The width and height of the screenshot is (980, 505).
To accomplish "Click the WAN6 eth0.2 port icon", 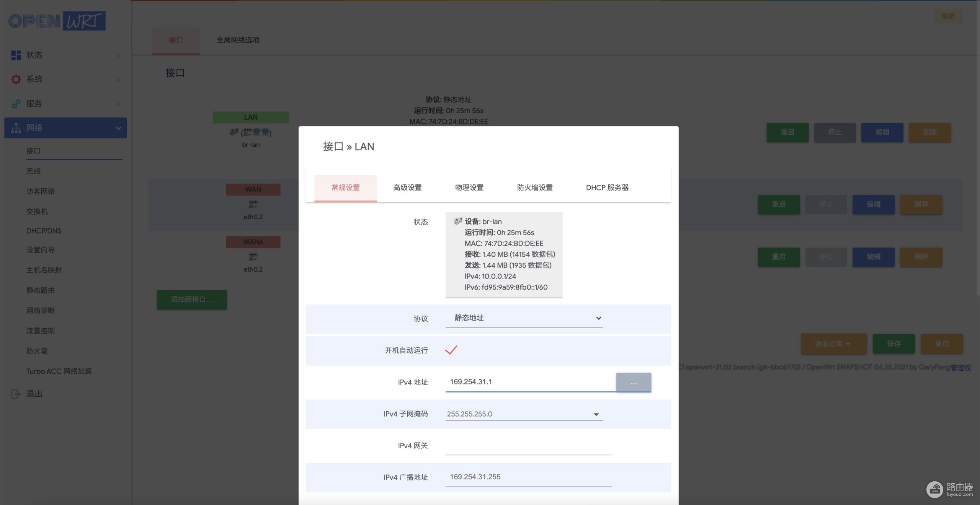I will pos(253,256).
